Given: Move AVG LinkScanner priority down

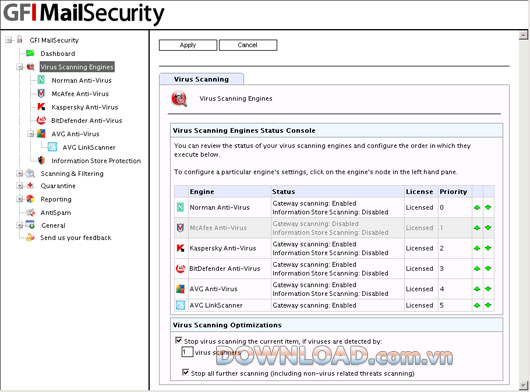Looking at the screenshot, I should point(488,305).
